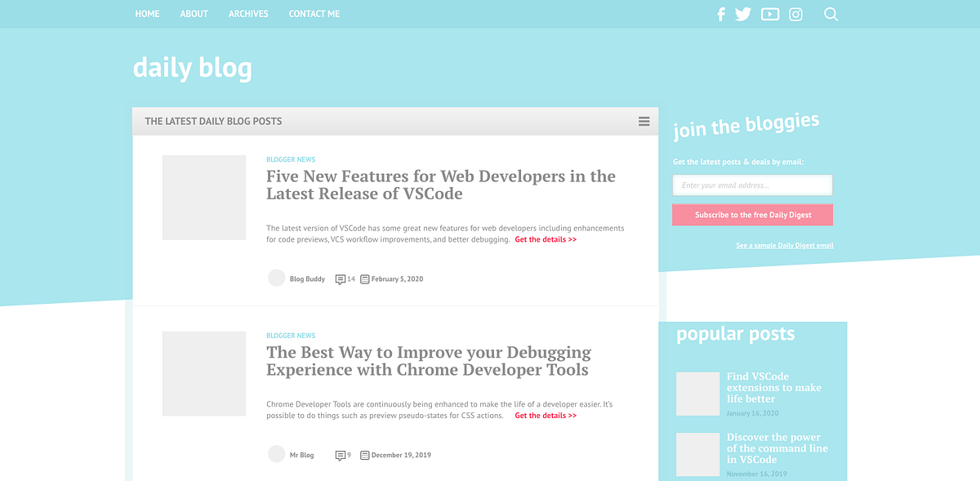Open the YouTube channel icon
Viewport: 980px width, 481px height.
point(769,14)
